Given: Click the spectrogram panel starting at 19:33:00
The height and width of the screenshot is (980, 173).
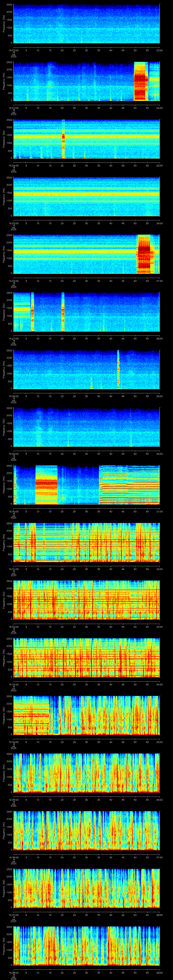Looking at the screenshot, I should pos(86,658).
